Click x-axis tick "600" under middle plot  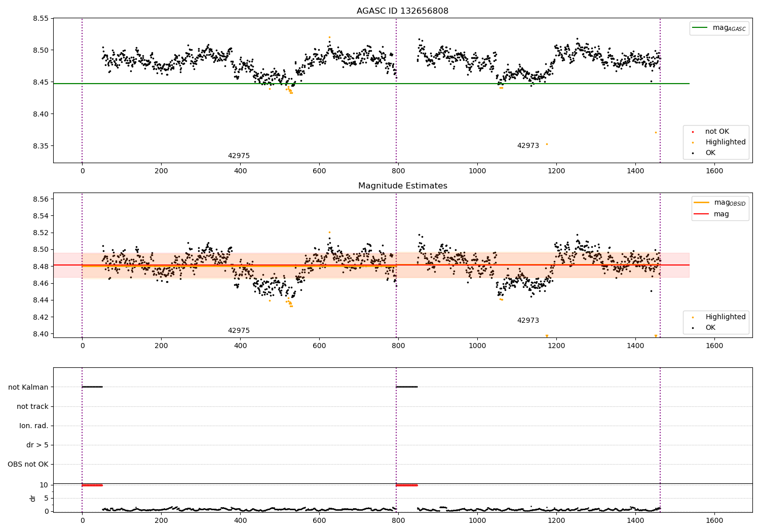click(x=319, y=346)
